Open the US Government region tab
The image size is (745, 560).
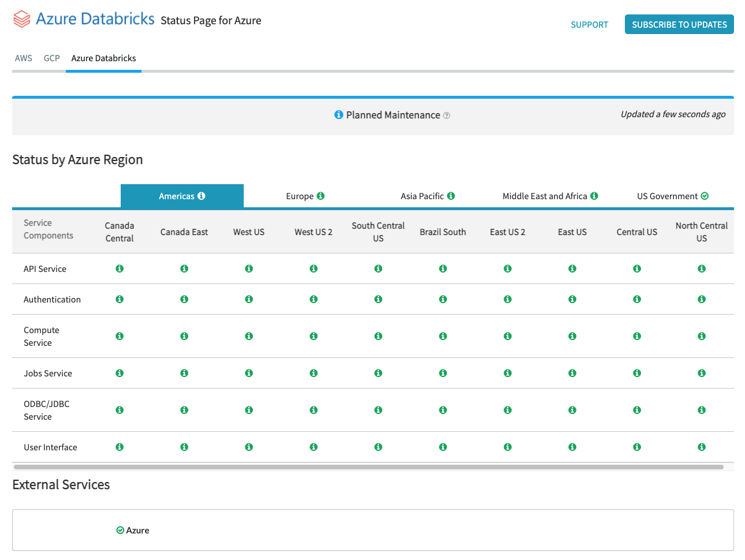[x=673, y=196]
